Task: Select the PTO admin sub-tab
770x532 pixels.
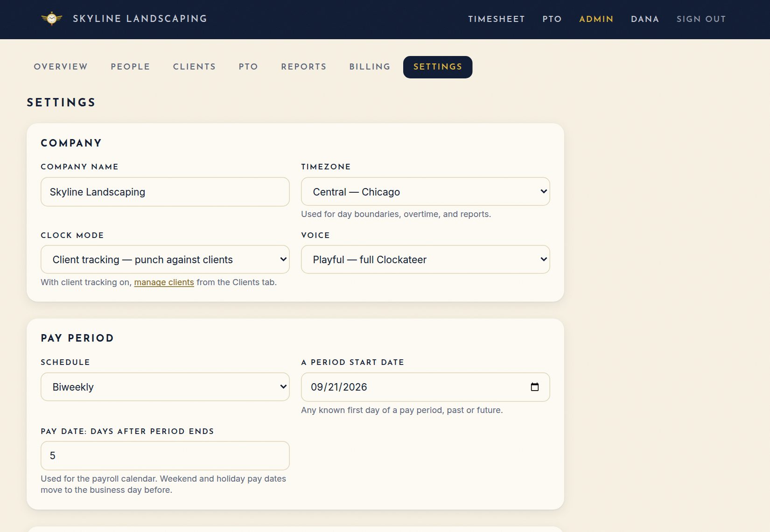Action: coord(248,67)
